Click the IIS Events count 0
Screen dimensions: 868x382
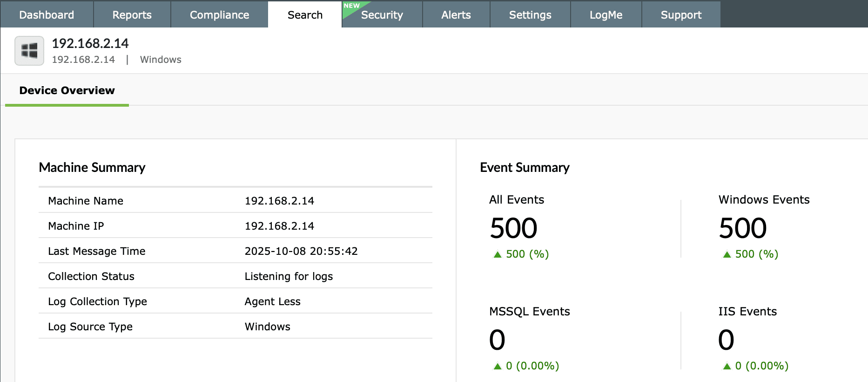tap(726, 340)
